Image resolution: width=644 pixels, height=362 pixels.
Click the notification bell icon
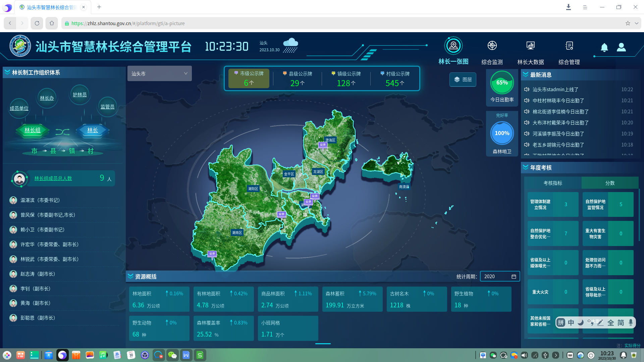604,48
